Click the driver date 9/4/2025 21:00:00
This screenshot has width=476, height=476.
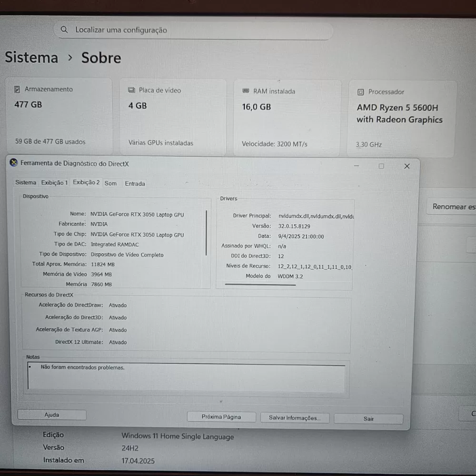pyautogui.click(x=301, y=237)
